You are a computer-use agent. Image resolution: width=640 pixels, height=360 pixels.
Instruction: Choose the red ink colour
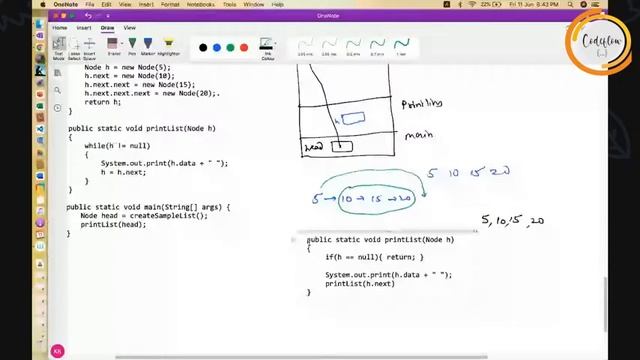[244, 48]
